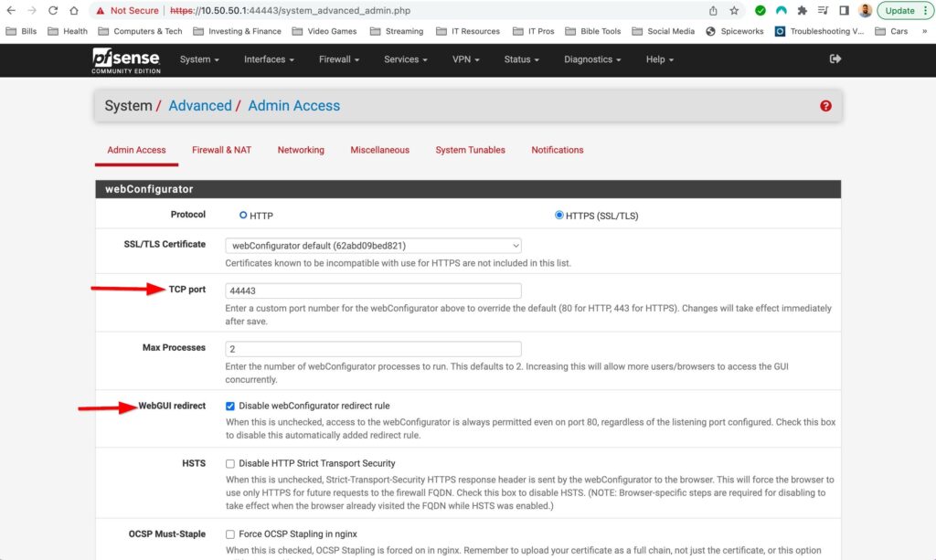Open the Spiceworks bookmark
The width and height of the screenshot is (936, 560).
(734, 31)
